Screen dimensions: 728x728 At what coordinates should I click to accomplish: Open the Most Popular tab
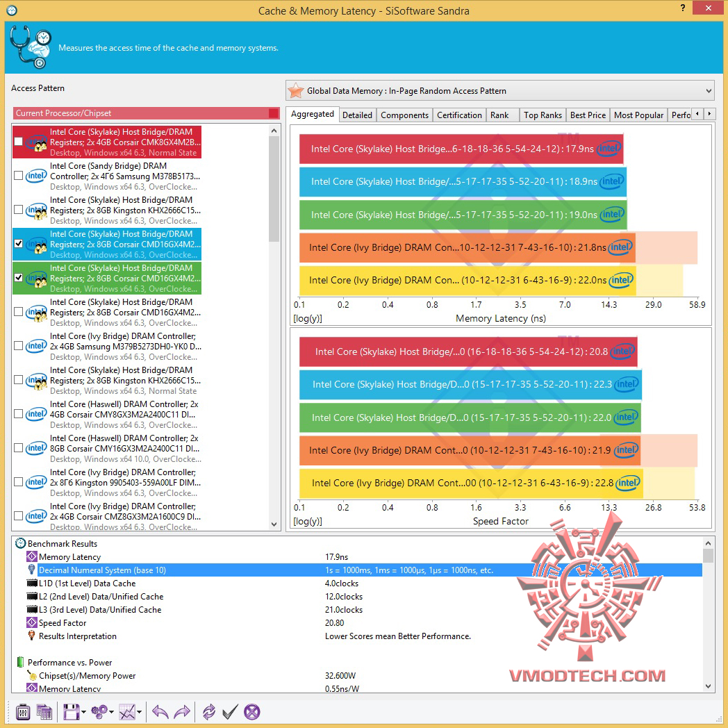click(638, 115)
